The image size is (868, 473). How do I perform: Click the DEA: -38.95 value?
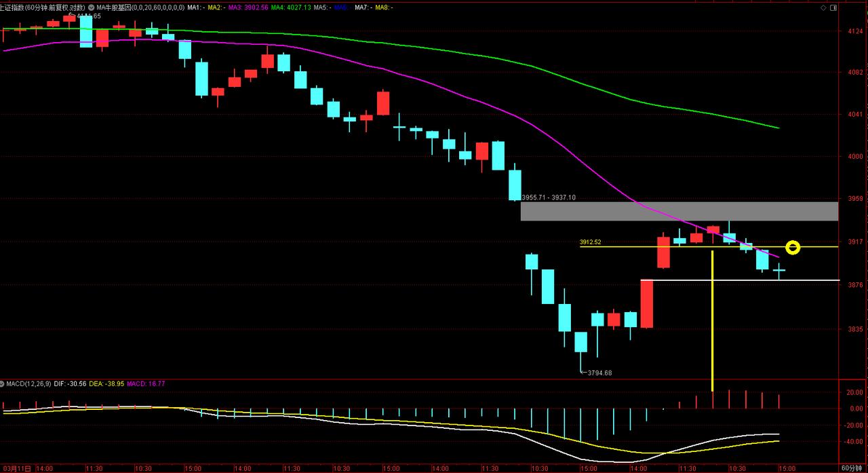coord(106,384)
